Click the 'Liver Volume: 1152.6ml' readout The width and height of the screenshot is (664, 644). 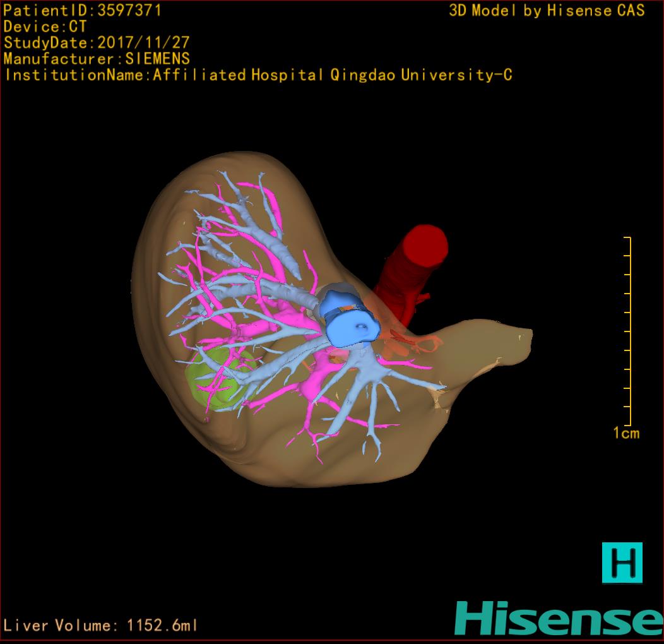pos(100,625)
